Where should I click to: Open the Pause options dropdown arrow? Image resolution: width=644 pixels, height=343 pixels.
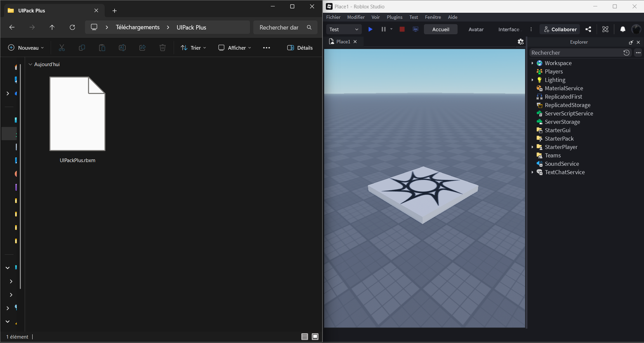pyautogui.click(x=391, y=29)
